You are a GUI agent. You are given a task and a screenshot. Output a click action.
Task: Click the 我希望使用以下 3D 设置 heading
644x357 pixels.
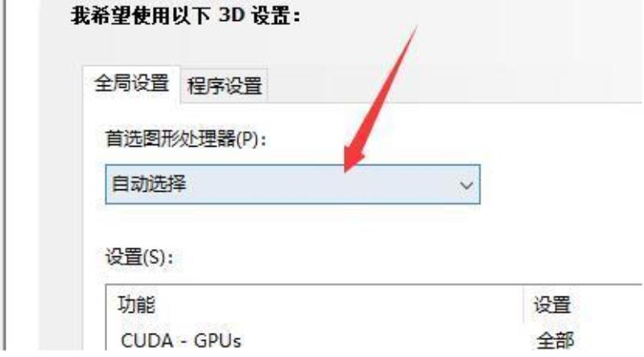point(185,16)
